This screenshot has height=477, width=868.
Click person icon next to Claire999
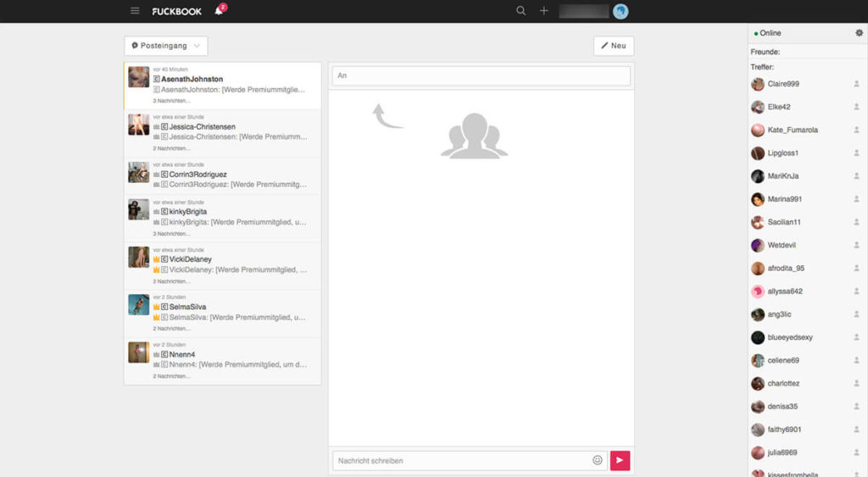[856, 84]
